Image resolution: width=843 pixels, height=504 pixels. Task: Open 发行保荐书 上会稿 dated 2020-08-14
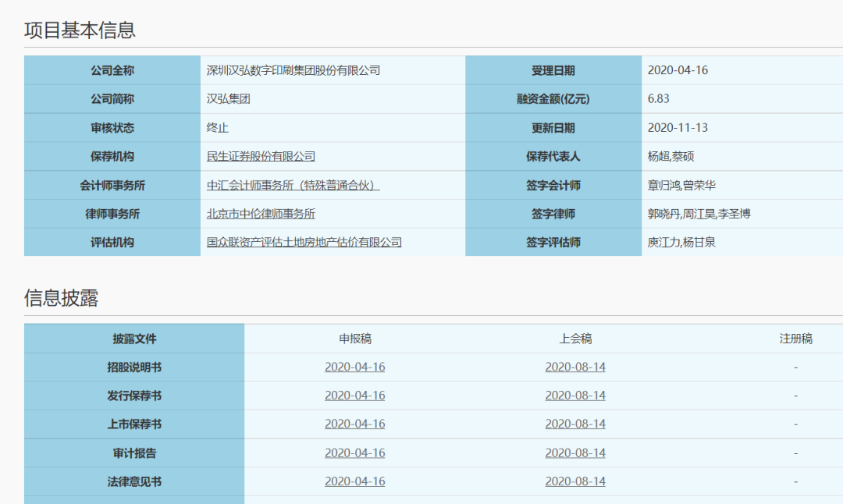click(x=575, y=396)
